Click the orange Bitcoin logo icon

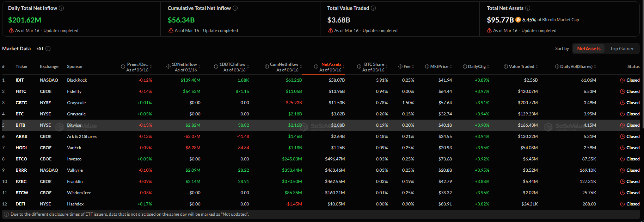[x=518, y=20]
